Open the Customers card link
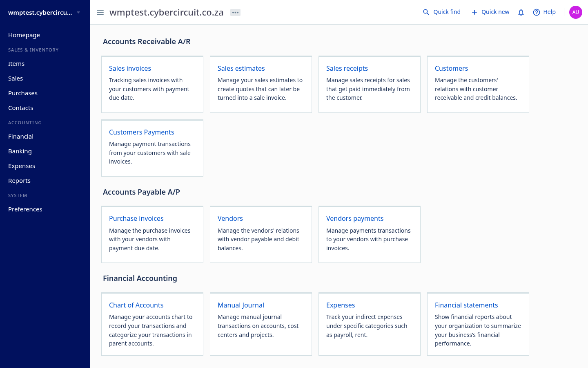588x368 pixels. pos(451,68)
